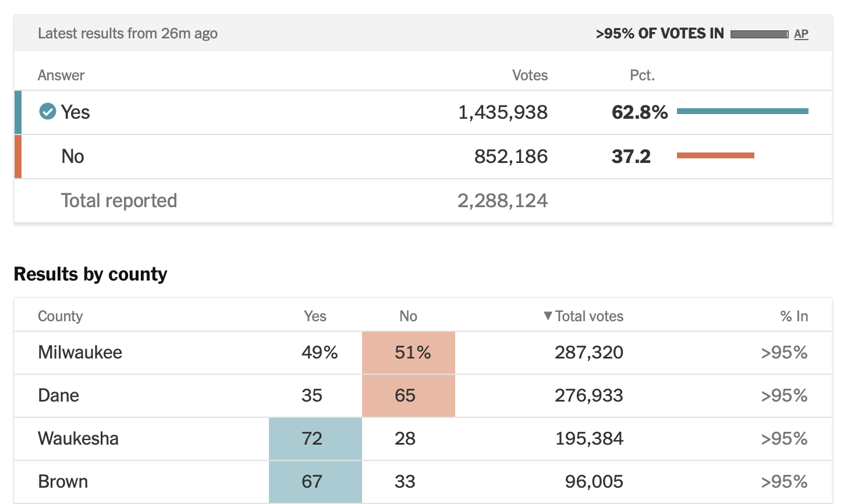Sort by the % In column header
Screen dimensions: 851x504
[794, 316]
